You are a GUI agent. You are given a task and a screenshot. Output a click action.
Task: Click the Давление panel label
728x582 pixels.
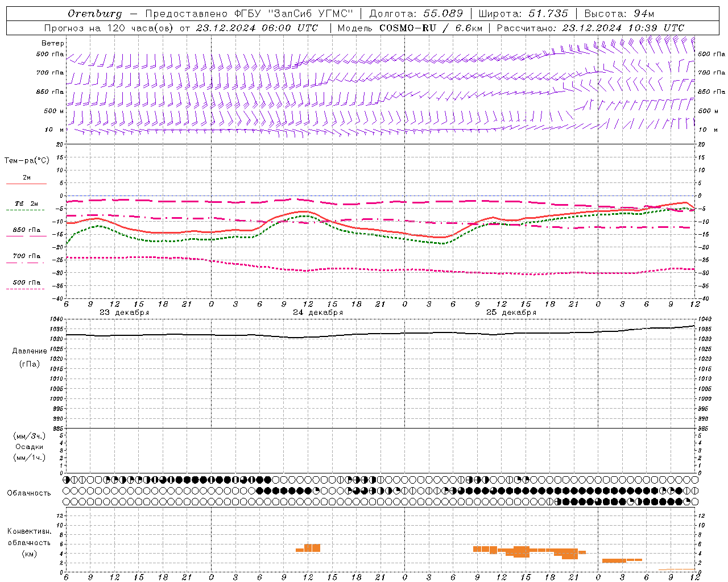[30, 351]
